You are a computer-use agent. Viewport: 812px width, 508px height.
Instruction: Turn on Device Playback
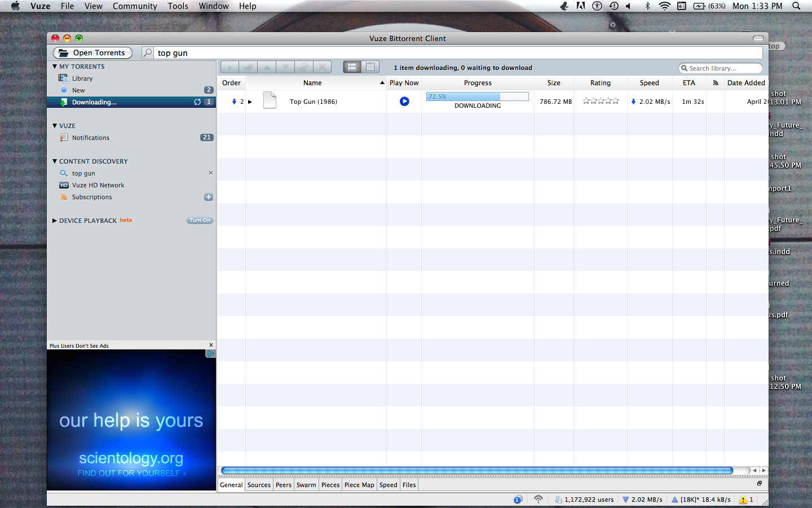click(x=200, y=221)
